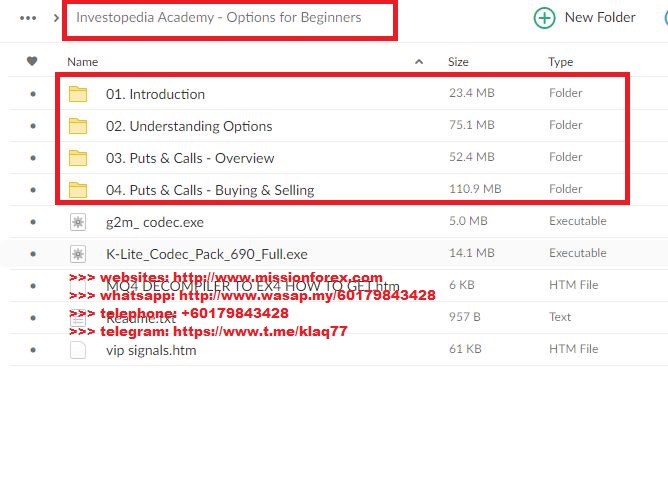Open 04. Puts & Calls - Buying & Selling folder icon

coord(78,190)
